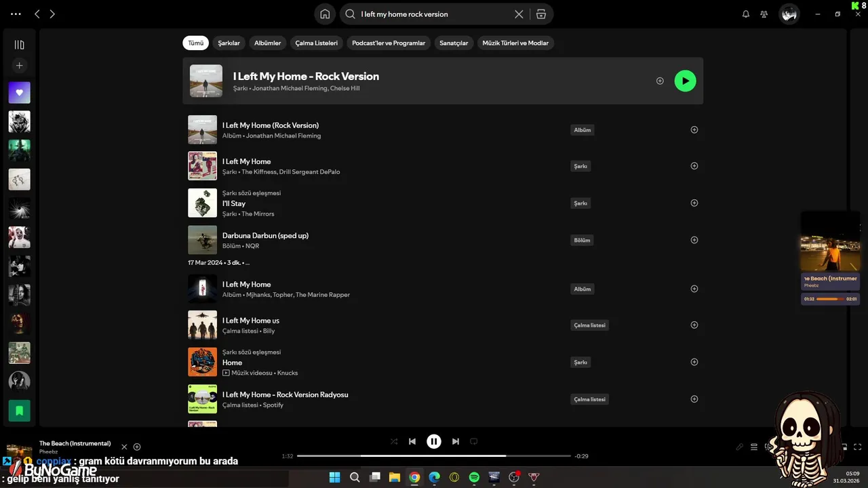The width and height of the screenshot is (868, 488).
Task: Add Darbuna Darbun (sped up) episode
Action: (x=694, y=240)
